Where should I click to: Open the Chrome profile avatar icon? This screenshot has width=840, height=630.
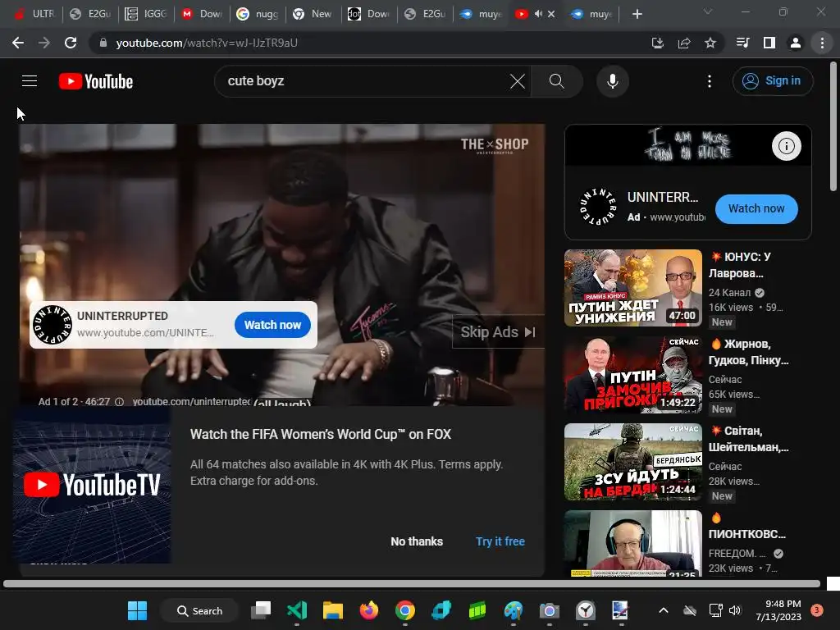(796, 43)
